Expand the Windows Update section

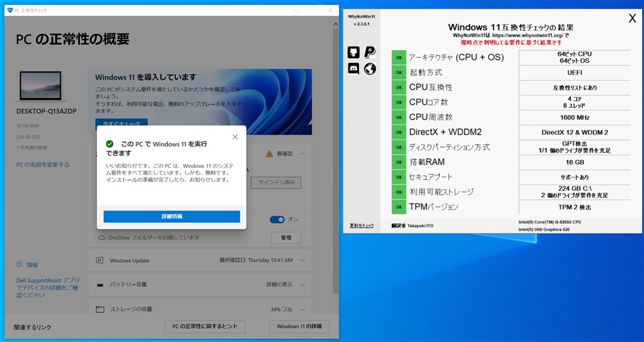pos(303,260)
